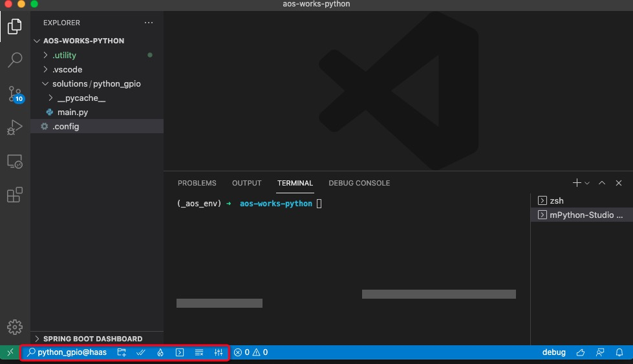Close the terminal panel
The width and height of the screenshot is (633, 364).
(619, 183)
